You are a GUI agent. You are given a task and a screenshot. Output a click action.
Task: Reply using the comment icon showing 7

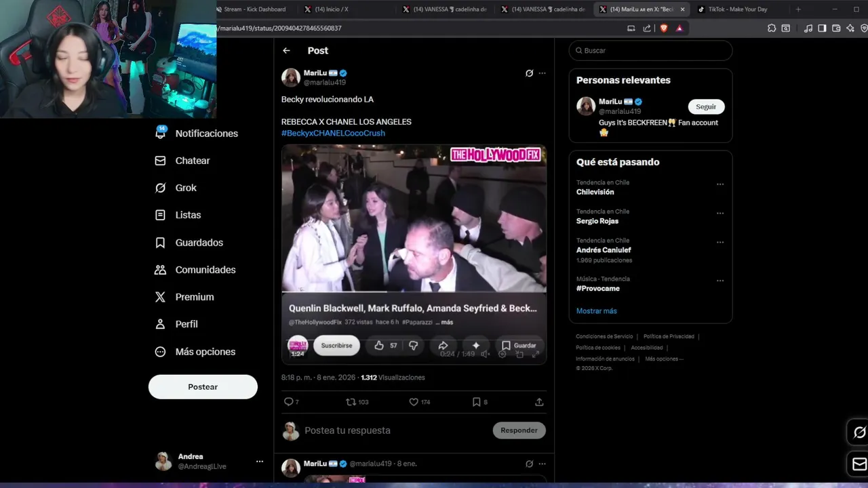point(292,402)
